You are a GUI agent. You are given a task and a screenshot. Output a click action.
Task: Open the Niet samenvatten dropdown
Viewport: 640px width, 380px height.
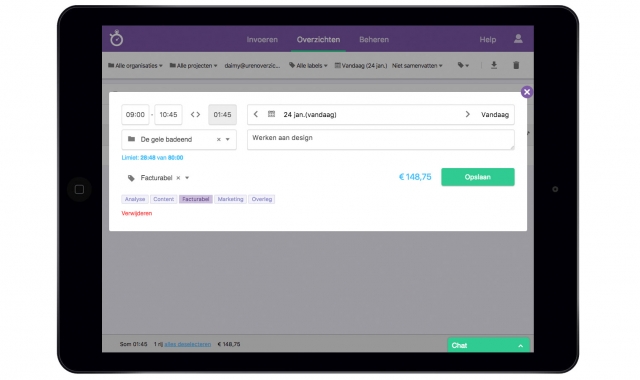point(417,65)
